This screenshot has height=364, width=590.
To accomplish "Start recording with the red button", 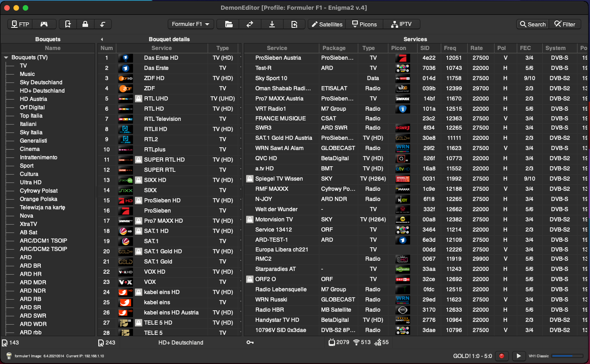I will 501,356.
